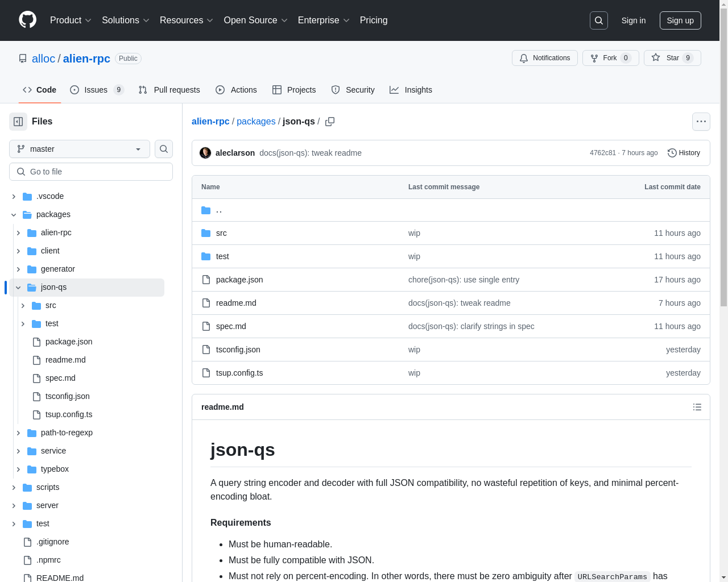Open 'chore(json-qs): use single entry' commit message
Viewport: 728px width, 582px height.
[464, 280]
